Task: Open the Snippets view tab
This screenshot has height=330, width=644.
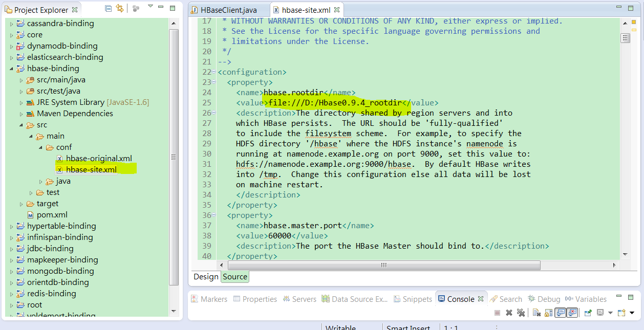Action: [413, 299]
